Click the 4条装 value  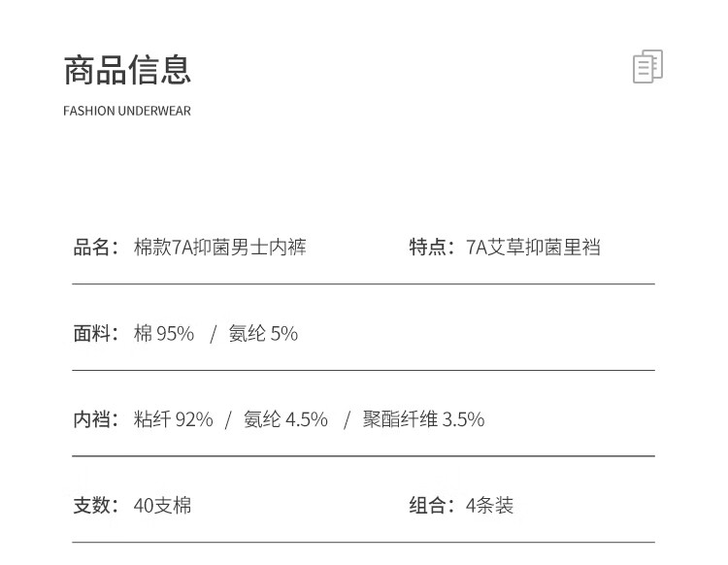(489, 505)
